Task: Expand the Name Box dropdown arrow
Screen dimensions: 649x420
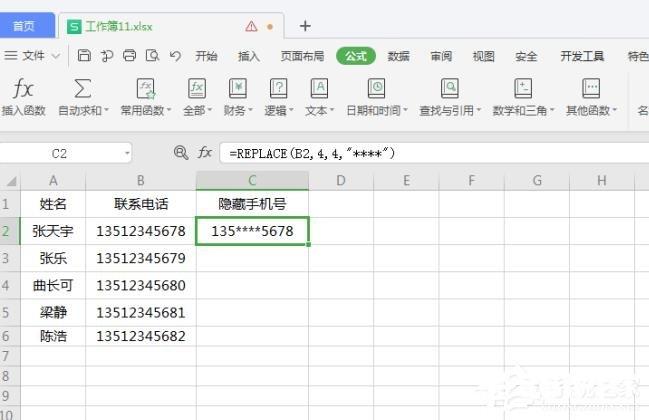Action: click(x=127, y=154)
